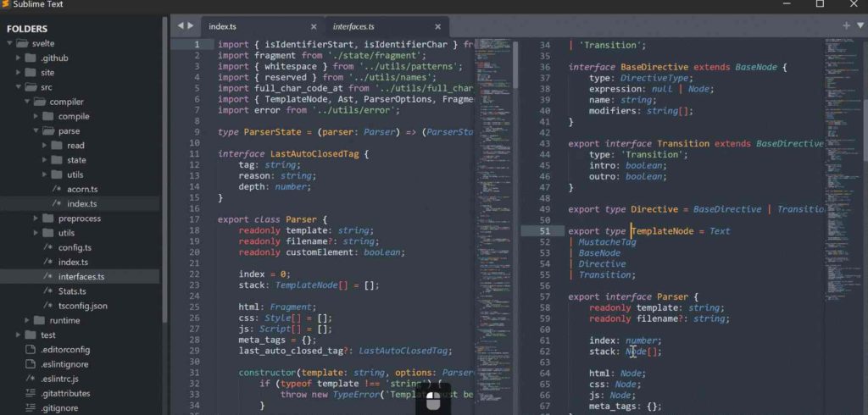Close the interfaces.ts tab
The image size is (868, 415).
(438, 26)
